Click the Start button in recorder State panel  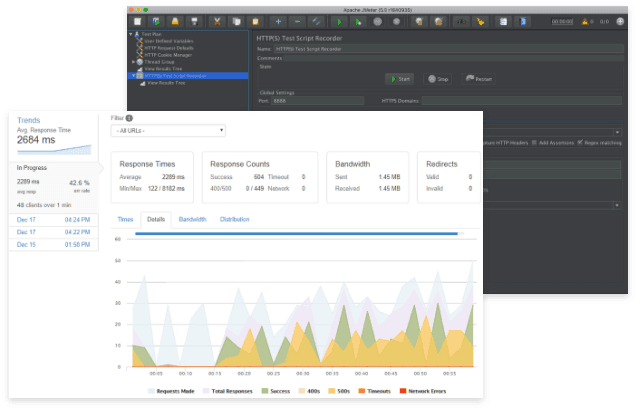point(400,79)
